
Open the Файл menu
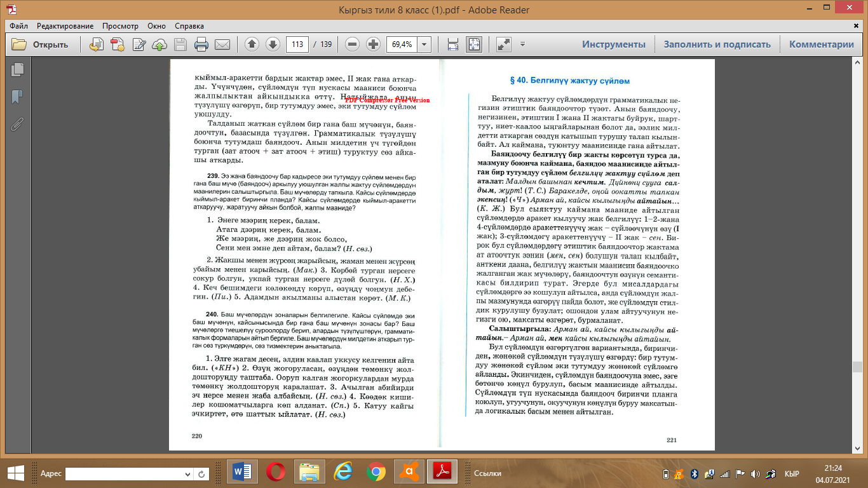[x=18, y=26]
